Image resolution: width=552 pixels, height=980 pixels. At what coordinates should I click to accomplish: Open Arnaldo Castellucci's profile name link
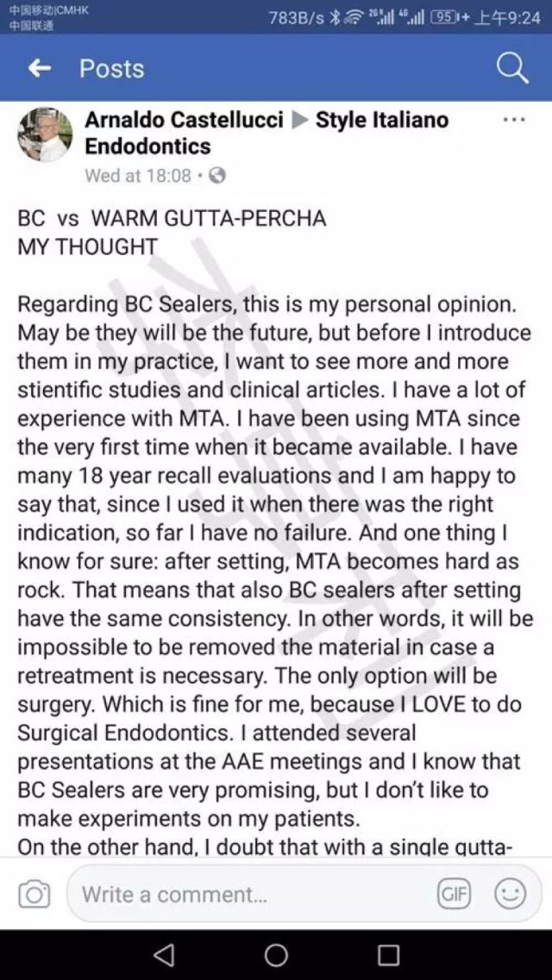184,119
